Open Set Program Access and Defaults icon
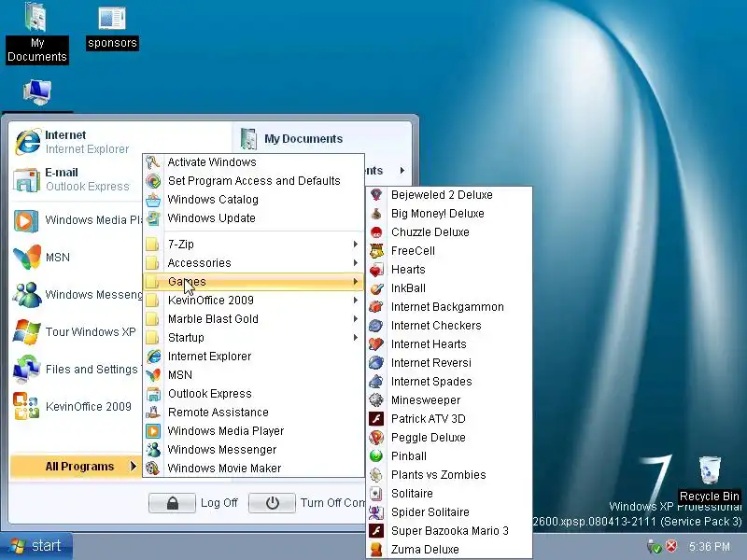This screenshot has width=747, height=560. (153, 180)
